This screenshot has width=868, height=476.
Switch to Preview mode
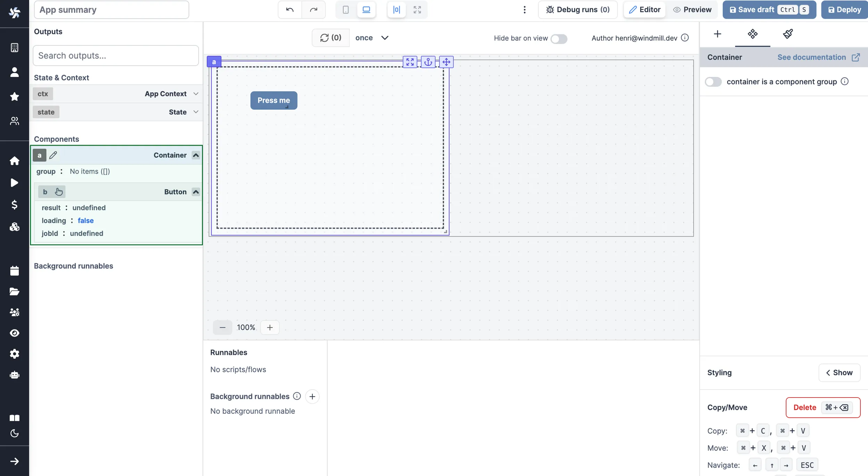click(x=692, y=9)
